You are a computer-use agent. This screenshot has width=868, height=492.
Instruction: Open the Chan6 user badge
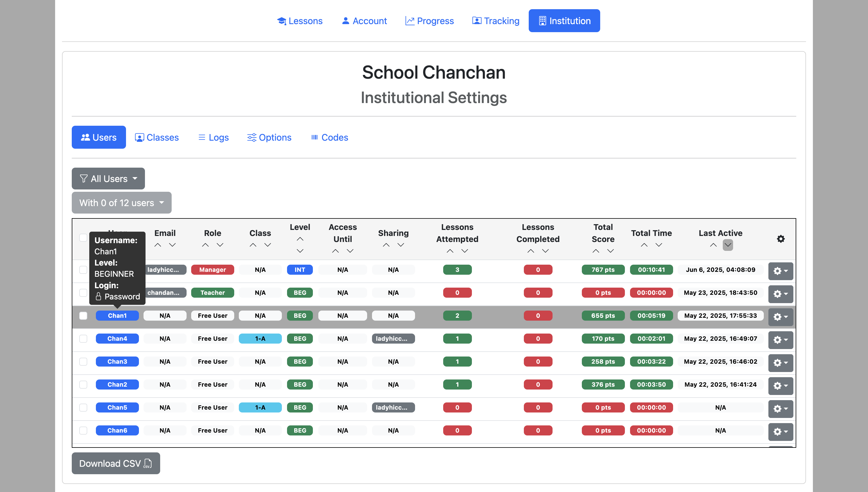pyautogui.click(x=117, y=431)
